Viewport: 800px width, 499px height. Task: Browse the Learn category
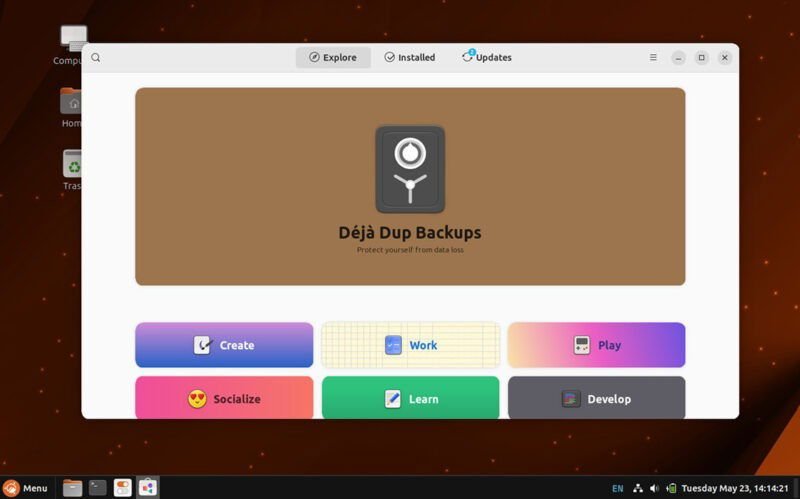pos(410,398)
